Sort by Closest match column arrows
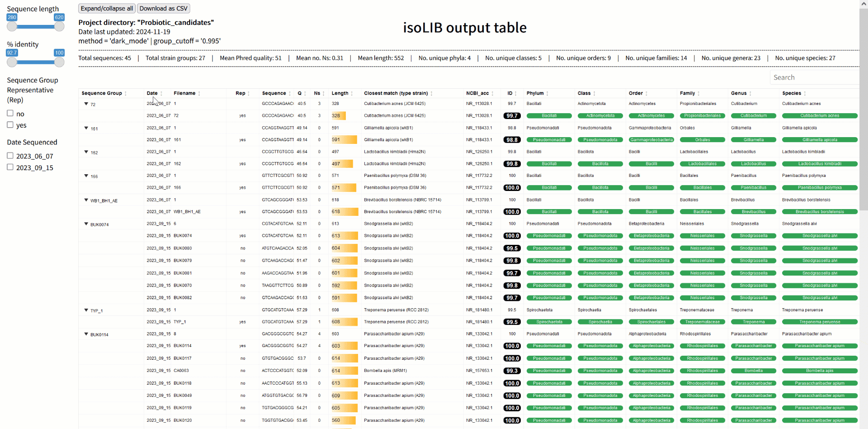868x429 pixels. pos(431,94)
